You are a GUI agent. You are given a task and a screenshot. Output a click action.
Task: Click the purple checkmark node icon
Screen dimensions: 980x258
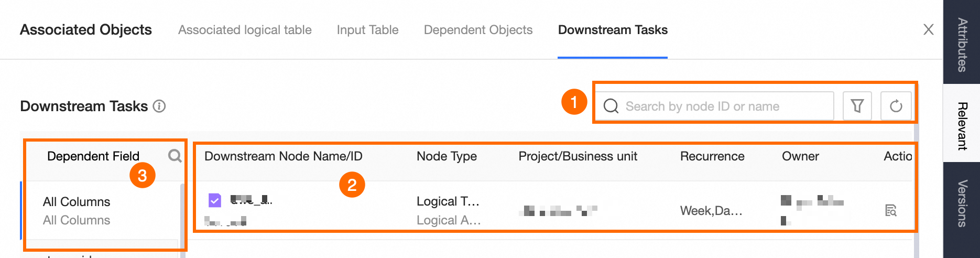(x=215, y=200)
